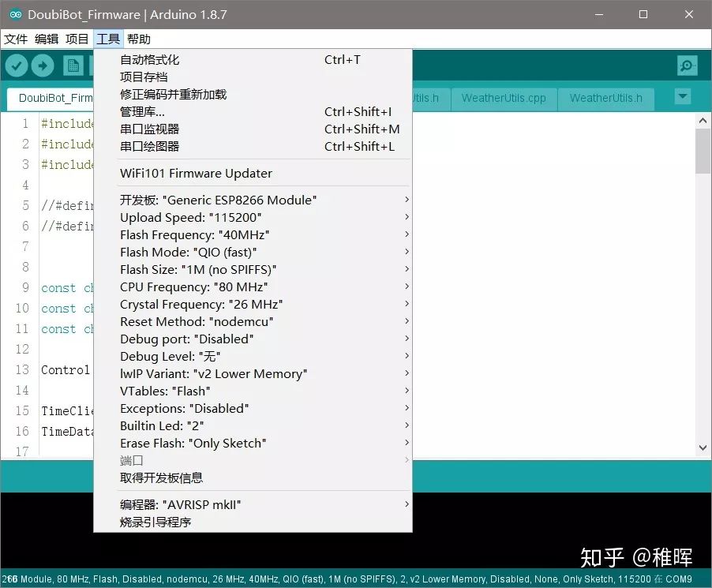Switch to DoubiBot_Firmware tab

click(x=51, y=98)
